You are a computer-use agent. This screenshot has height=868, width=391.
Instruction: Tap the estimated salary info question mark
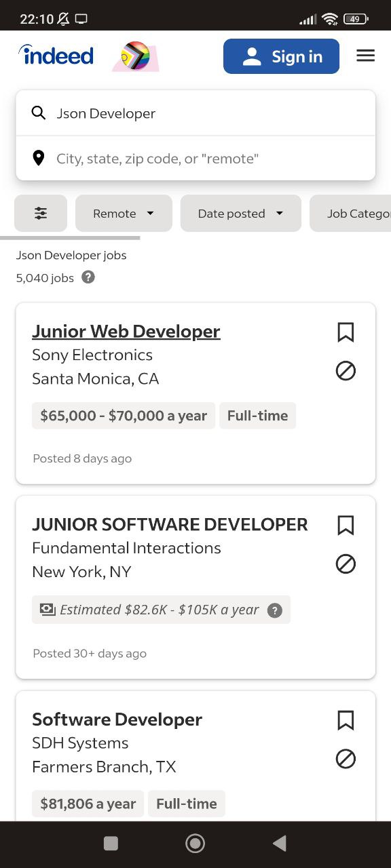point(275,610)
